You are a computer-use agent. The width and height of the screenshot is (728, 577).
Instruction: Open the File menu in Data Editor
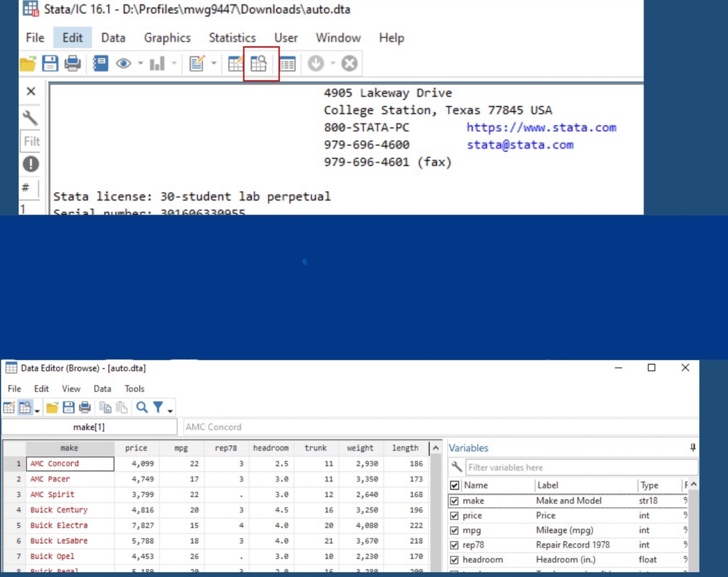(14, 389)
